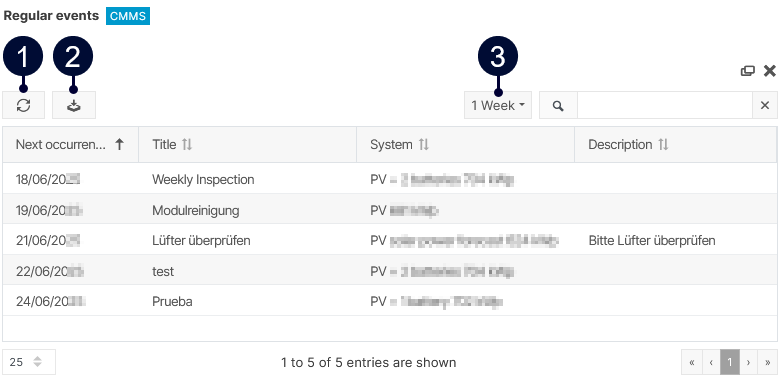Open the Lüfter überprüfen event
The image size is (781, 380).
[390, 241]
